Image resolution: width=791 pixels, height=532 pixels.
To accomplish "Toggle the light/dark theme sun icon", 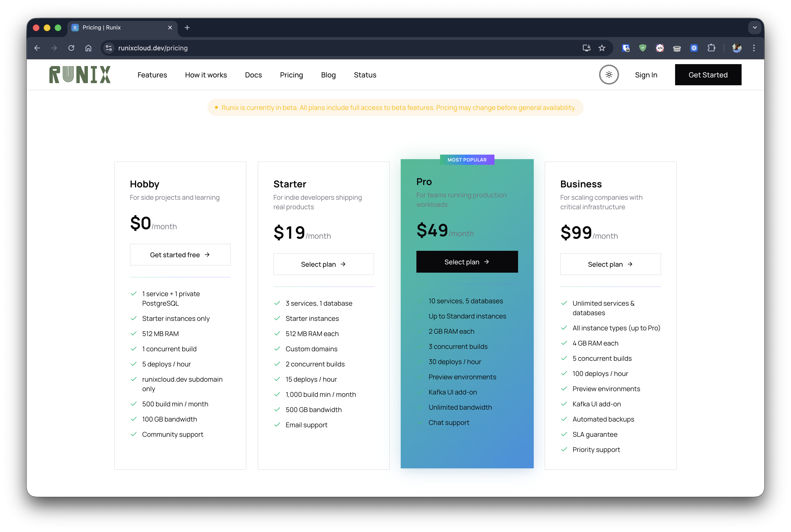I will [x=609, y=75].
